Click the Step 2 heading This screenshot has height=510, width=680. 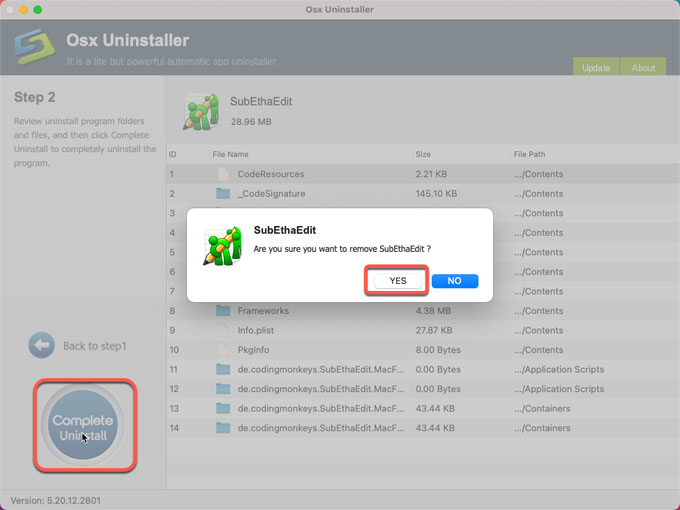[35, 97]
